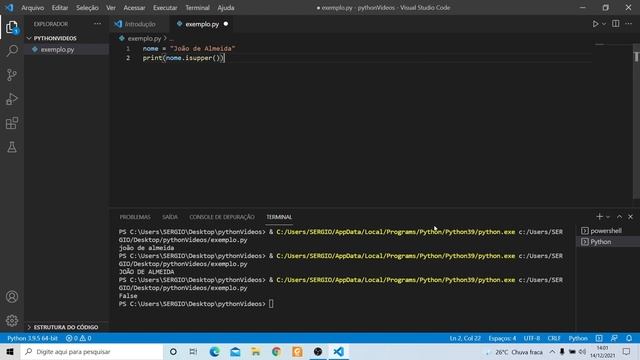Viewport: 640px width, 360px height.
Task: Open the weather widget 26°C Chuva fraca
Action: [x=514, y=352]
